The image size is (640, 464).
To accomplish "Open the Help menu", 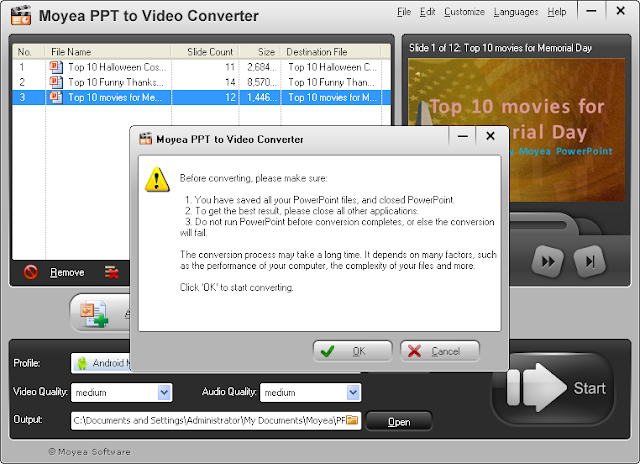I will point(557,12).
